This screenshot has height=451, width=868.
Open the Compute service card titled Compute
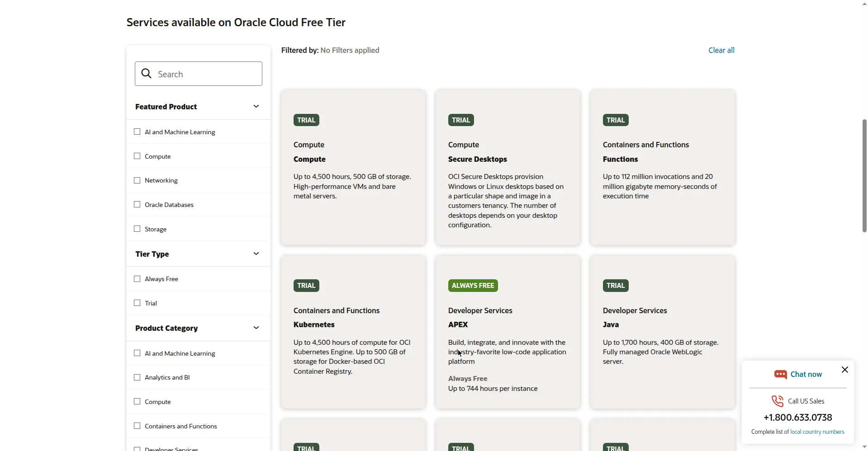(353, 167)
